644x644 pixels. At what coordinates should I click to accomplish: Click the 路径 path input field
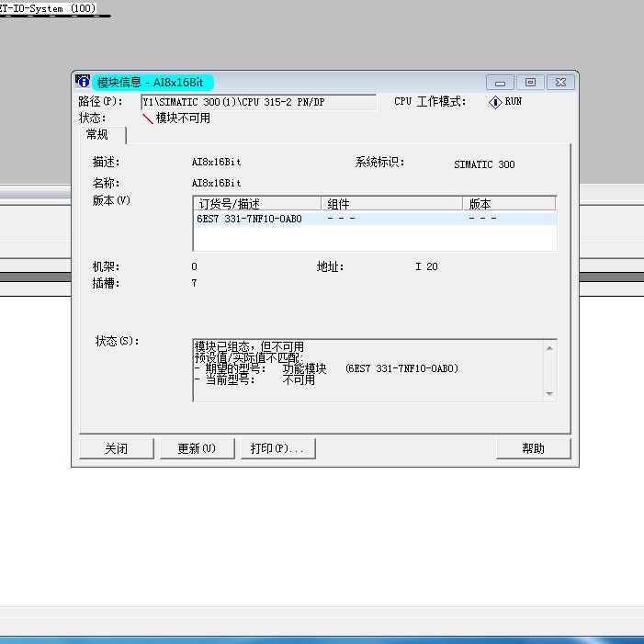(258, 102)
